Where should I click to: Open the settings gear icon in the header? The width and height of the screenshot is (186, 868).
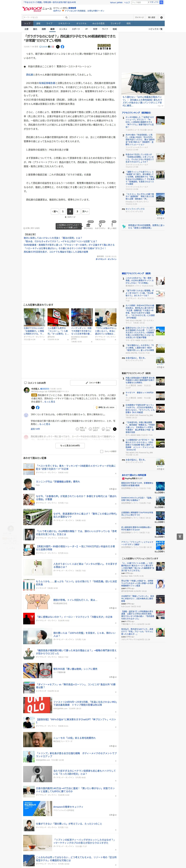click(161, 18)
